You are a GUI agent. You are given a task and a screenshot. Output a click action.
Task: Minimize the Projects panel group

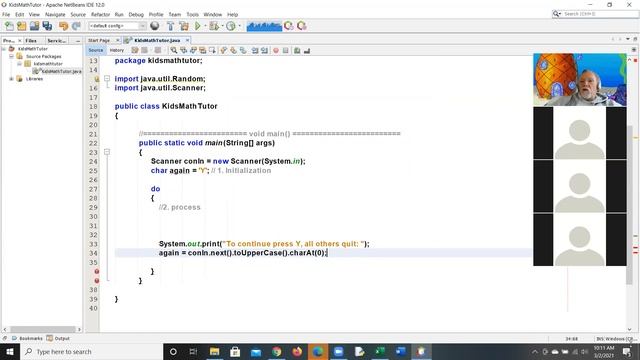coord(78,41)
